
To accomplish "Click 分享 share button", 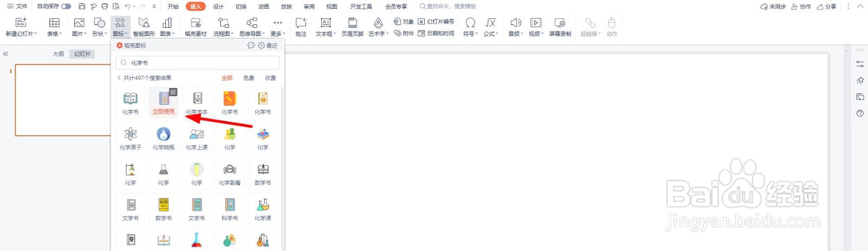I will click(827, 7).
